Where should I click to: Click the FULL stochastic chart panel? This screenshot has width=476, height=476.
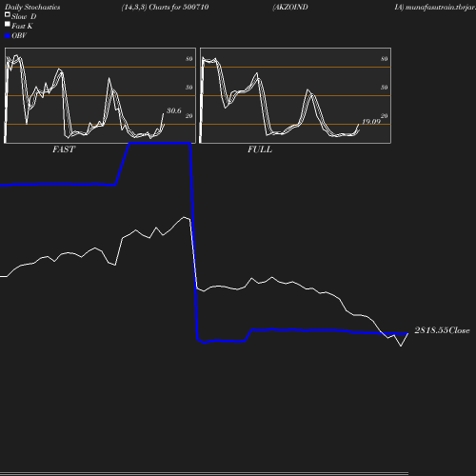[295, 95]
